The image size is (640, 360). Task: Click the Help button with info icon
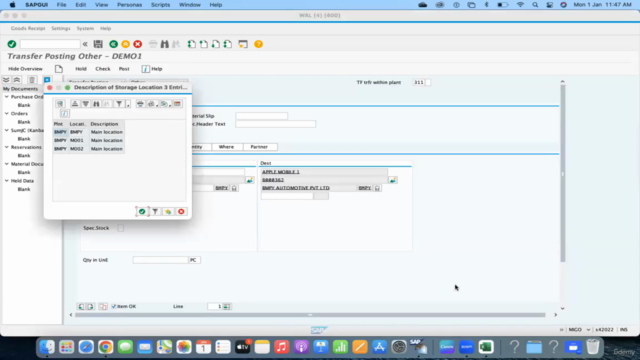click(x=152, y=69)
